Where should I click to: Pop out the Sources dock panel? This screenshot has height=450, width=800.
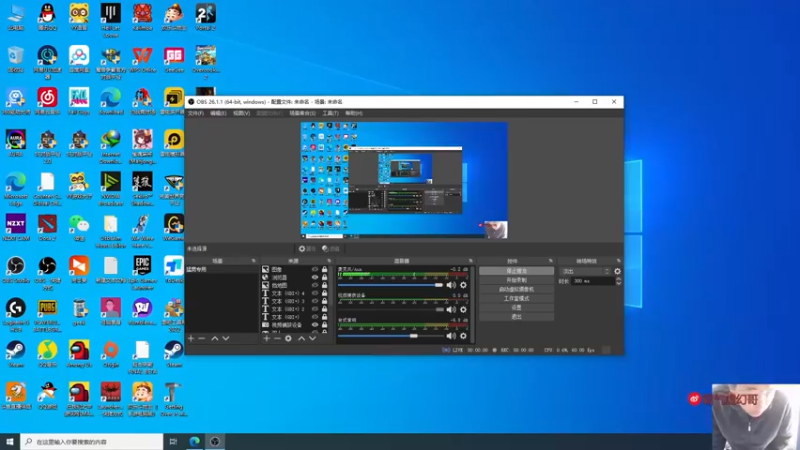click(x=329, y=261)
